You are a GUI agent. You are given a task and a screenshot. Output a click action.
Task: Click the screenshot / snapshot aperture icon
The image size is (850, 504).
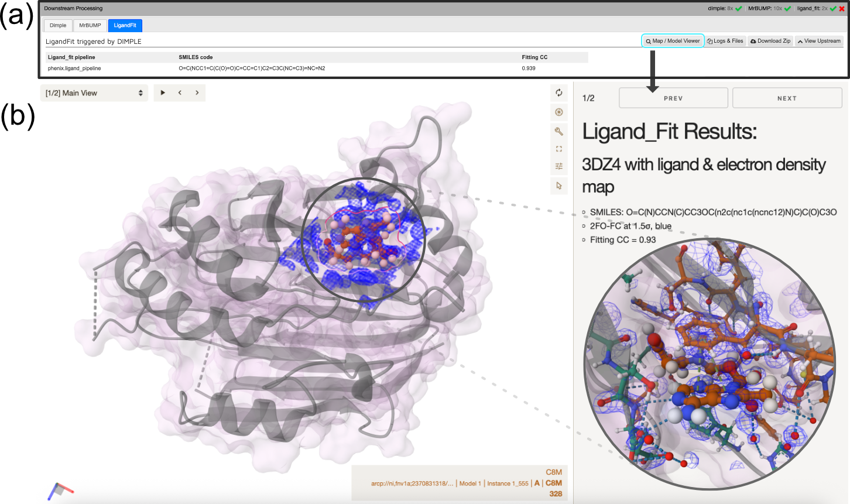(559, 112)
